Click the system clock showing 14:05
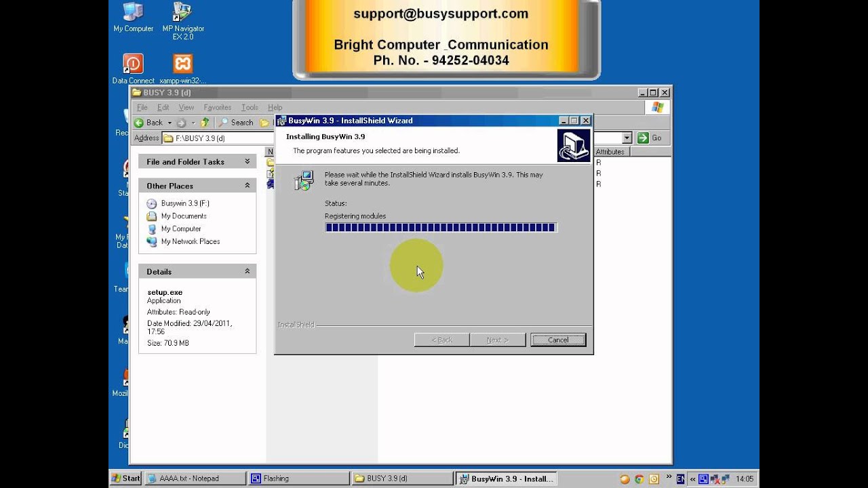 tap(745, 479)
